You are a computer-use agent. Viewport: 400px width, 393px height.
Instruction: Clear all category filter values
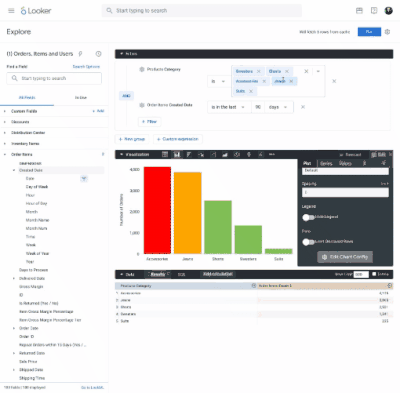pyautogui.click(x=306, y=71)
